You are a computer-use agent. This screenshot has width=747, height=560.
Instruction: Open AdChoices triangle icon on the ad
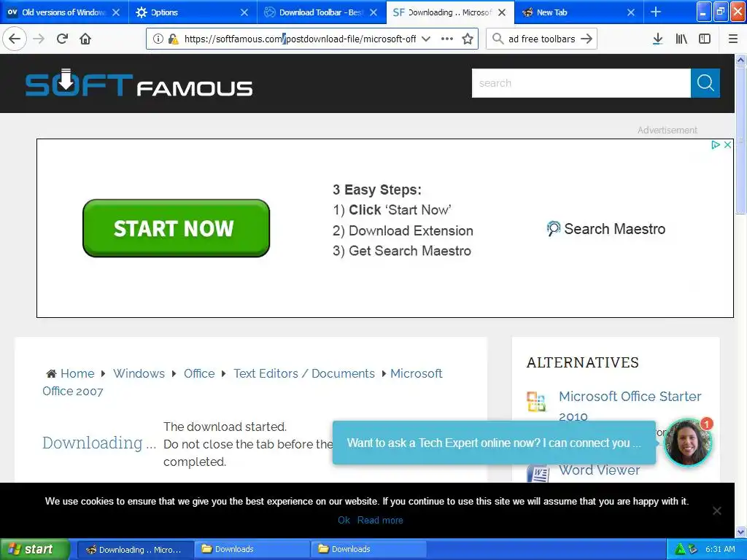point(716,145)
